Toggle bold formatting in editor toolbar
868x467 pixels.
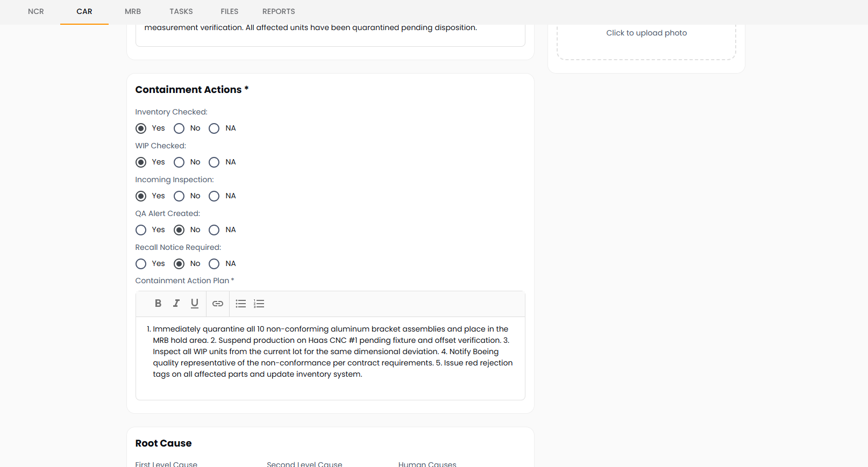158,304
